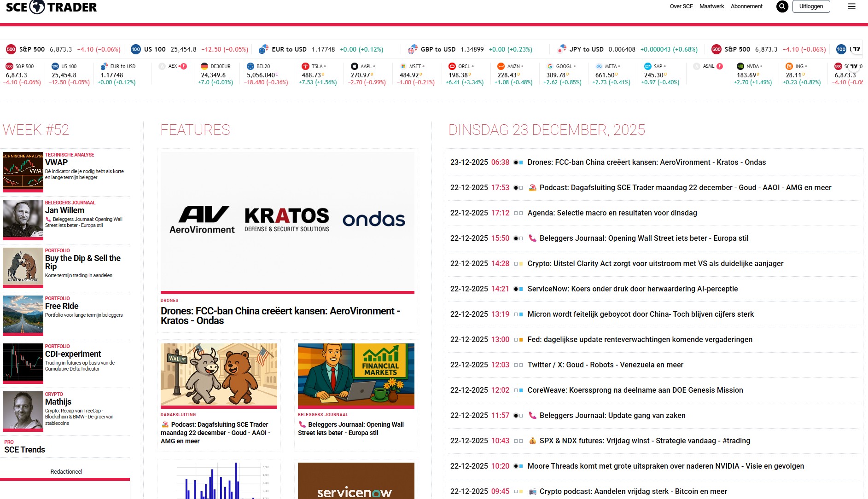Open the Twitter / X: Goud - Robots headline
Image resolution: width=868 pixels, height=499 pixels.
(606, 365)
